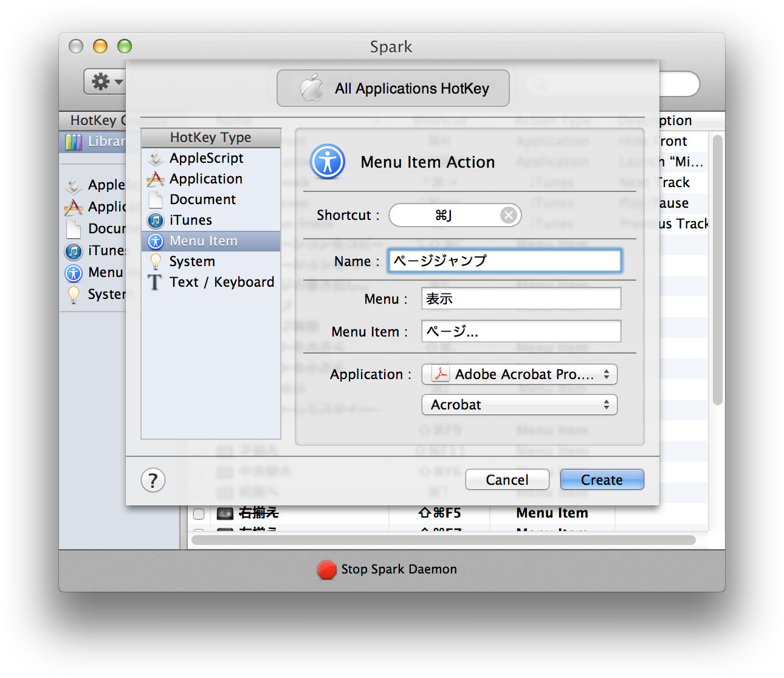Click the Menu Item field containing ページ...
The height and width of the screenshot is (678, 784).
pos(521,332)
